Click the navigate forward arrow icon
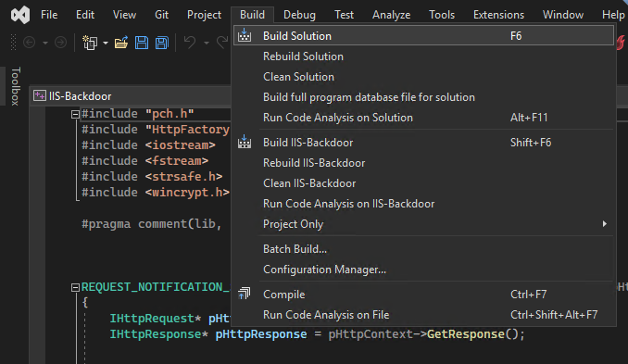 click(x=60, y=42)
